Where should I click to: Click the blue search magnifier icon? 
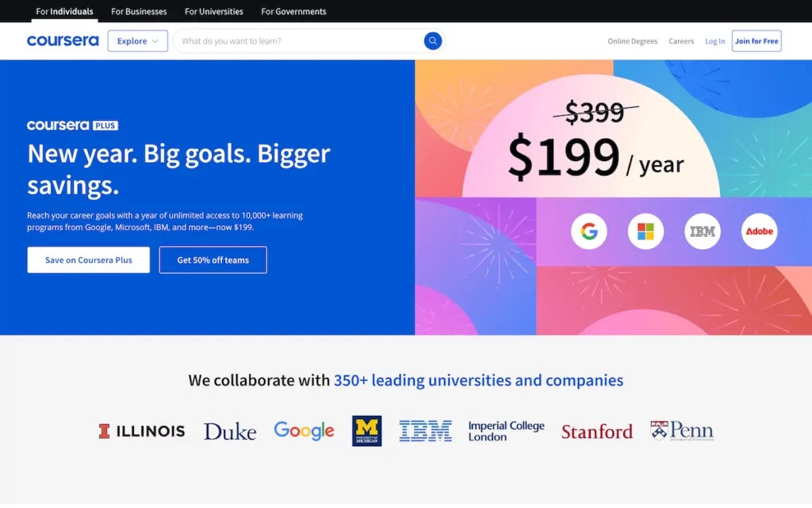pos(433,41)
